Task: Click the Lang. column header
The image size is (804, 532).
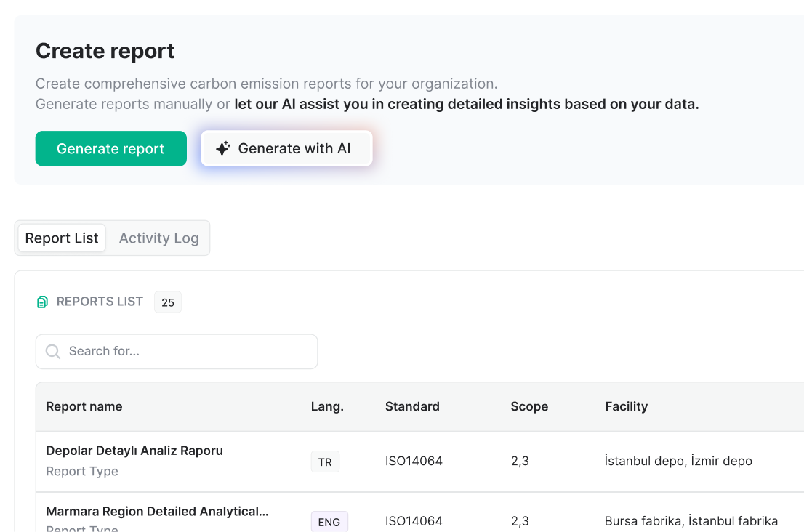Action: (x=327, y=406)
